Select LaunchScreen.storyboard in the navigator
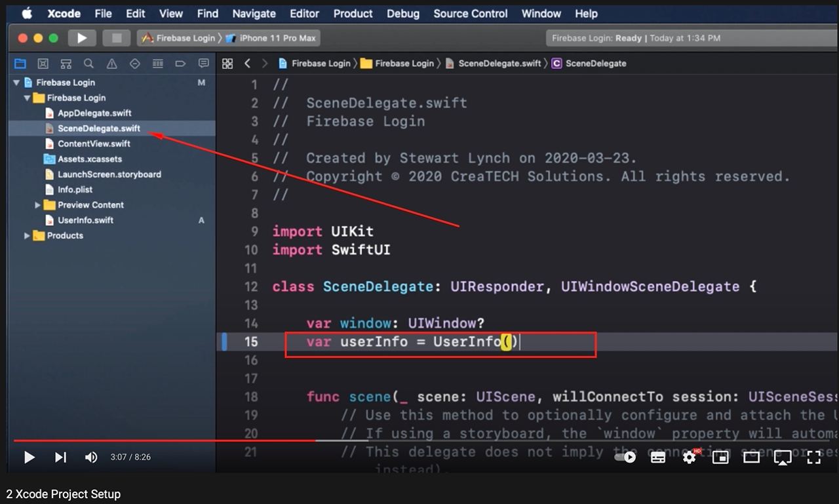The width and height of the screenshot is (839, 504). coord(109,174)
